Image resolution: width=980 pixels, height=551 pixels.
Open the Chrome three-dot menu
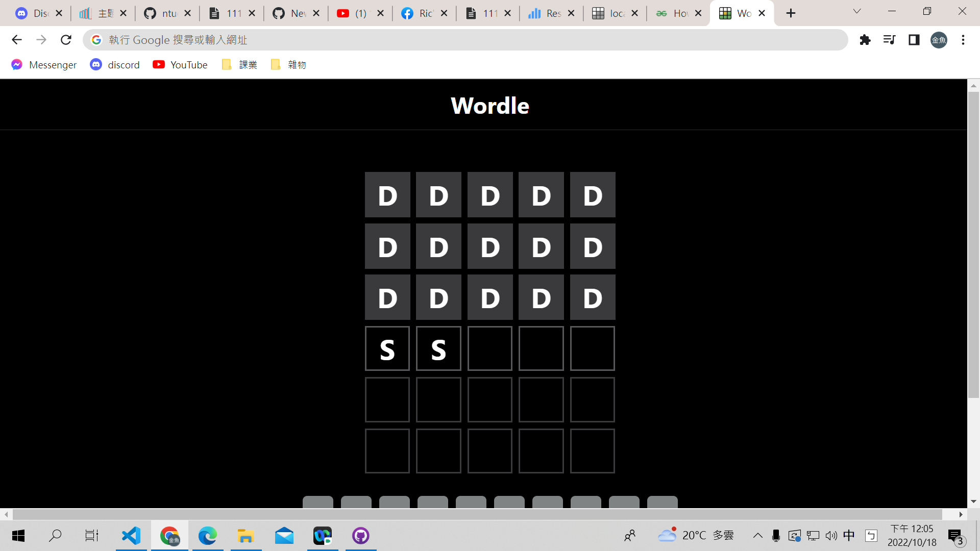click(x=963, y=40)
